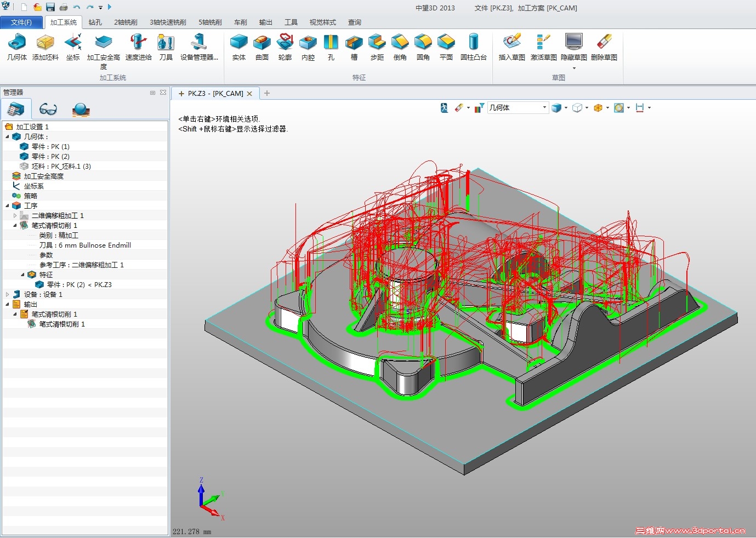
Task: Select tree item 刀具 : 6 mm Bullnose Endmill
Action: coord(85,245)
